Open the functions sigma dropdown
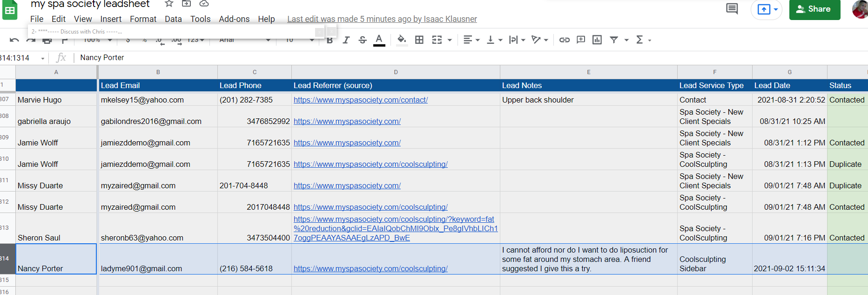Screen dimensions: 868x295 (644, 40)
